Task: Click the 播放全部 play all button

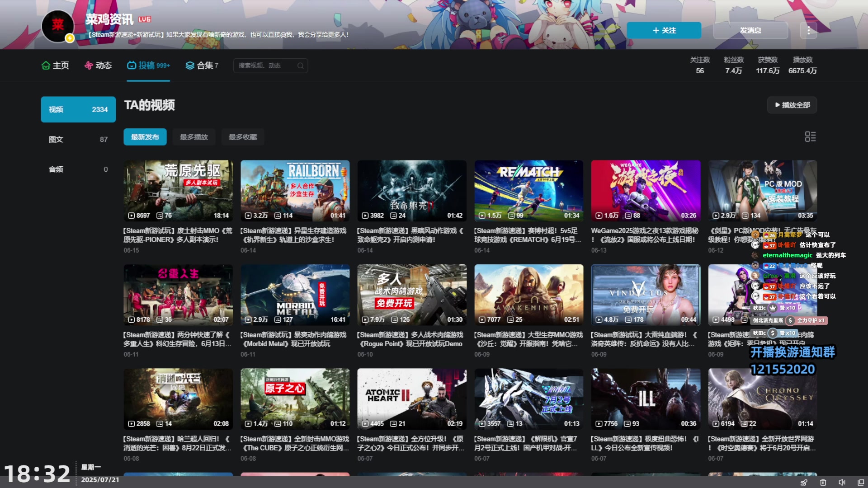Action: click(x=792, y=105)
